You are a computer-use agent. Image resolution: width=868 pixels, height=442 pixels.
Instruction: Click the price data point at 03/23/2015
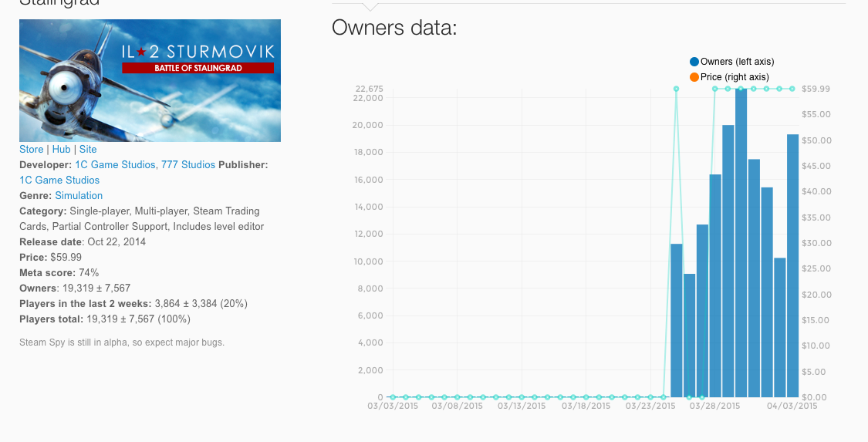(x=650, y=397)
